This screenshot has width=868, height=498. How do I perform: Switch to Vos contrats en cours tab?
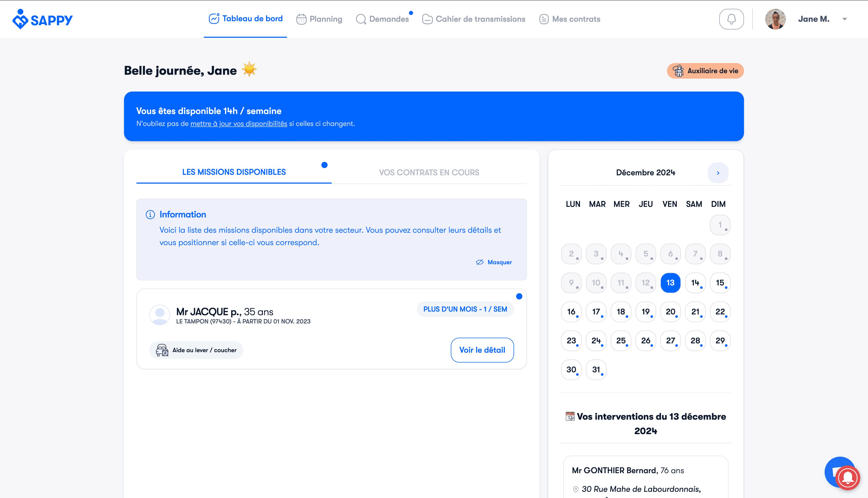(429, 172)
